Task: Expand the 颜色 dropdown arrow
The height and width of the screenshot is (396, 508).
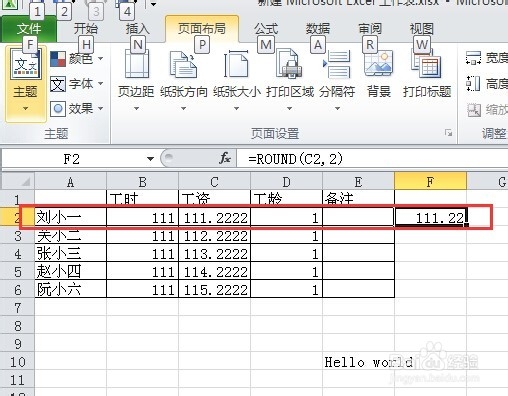Action: click(100, 59)
